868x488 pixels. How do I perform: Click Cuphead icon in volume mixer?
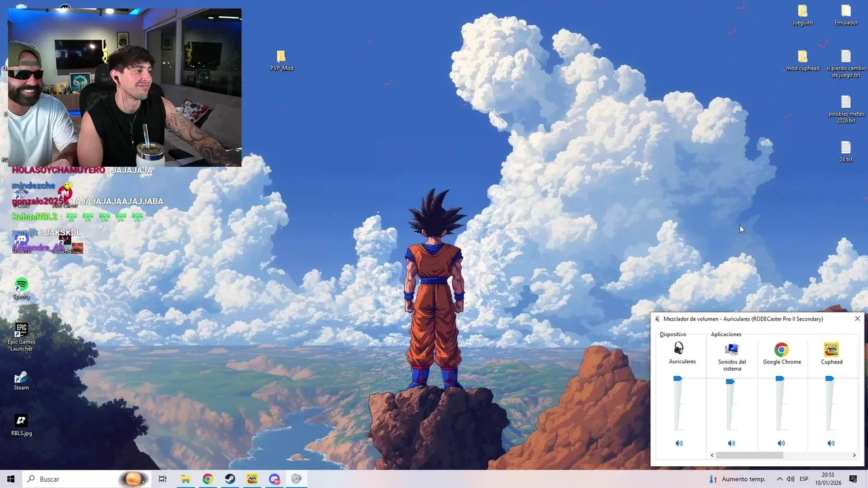point(831,350)
